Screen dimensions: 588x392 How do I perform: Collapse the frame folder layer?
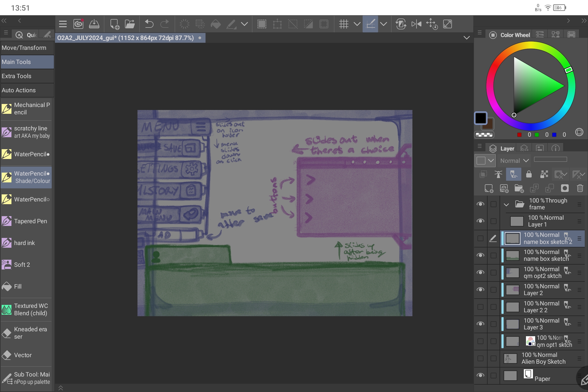coord(506,204)
